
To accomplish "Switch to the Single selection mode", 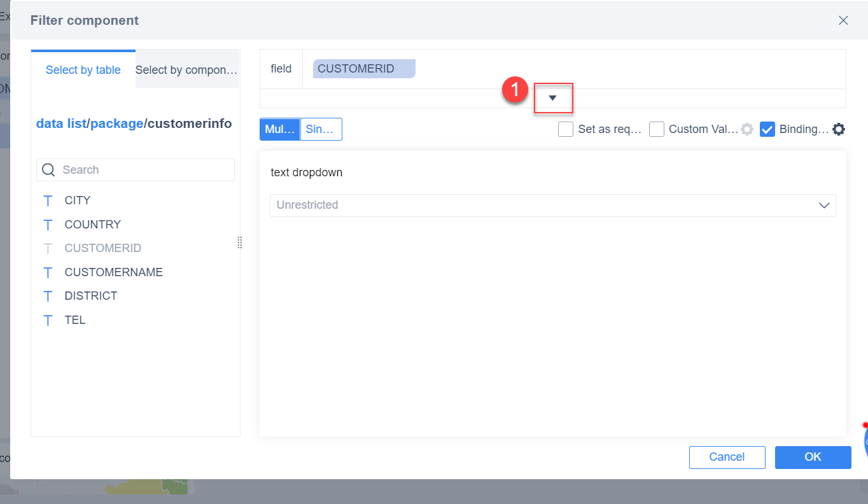I will 321,129.
